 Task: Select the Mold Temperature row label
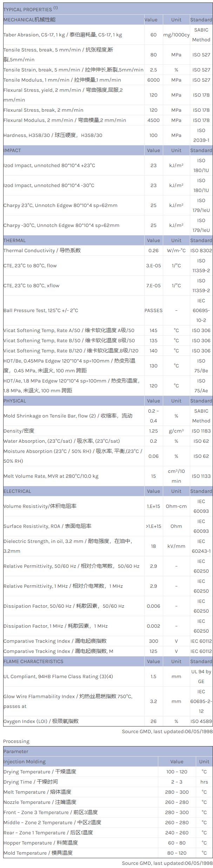tap(38, 853)
